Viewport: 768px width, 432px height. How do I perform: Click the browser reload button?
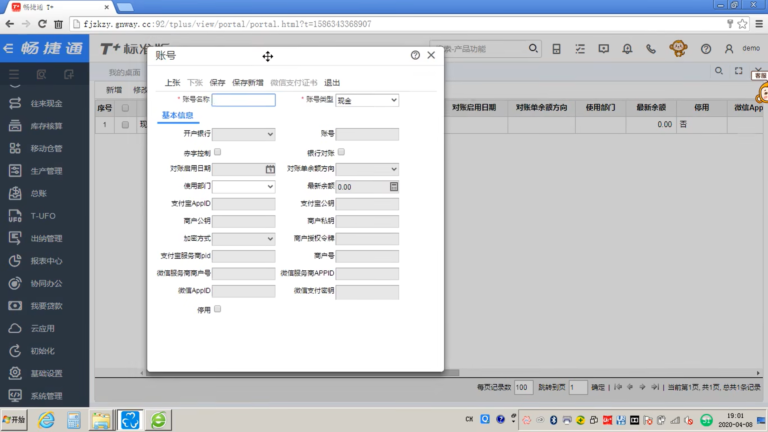tap(42, 24)
